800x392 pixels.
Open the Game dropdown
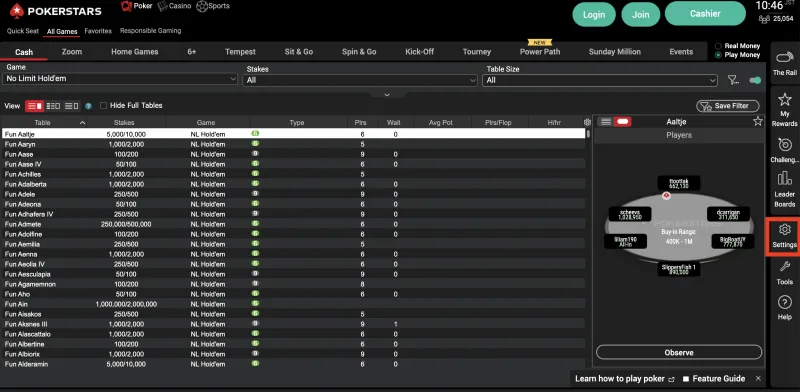click(x=120, y=79)
